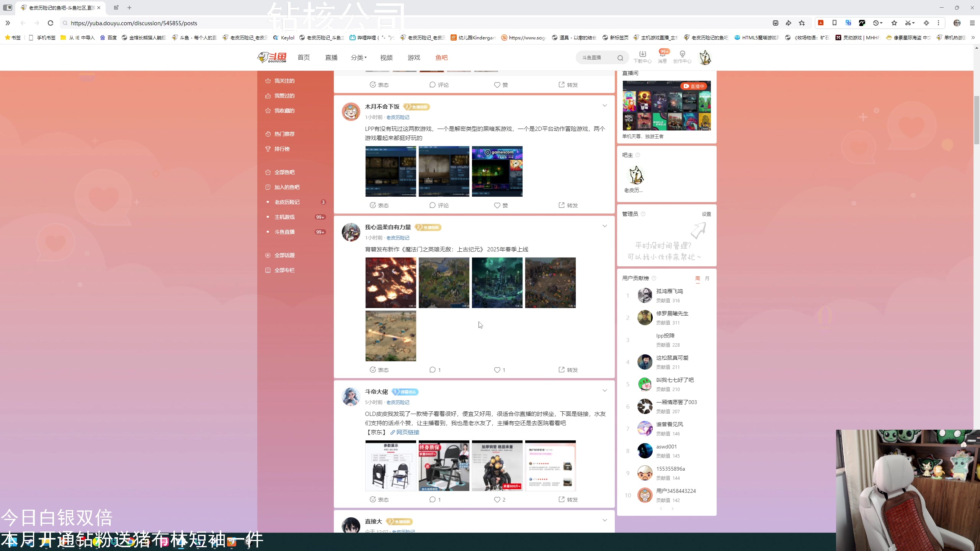Click the 木月不会下饭 username
The width and height of the screenshot is (980, 551).
tap(382, 107)
